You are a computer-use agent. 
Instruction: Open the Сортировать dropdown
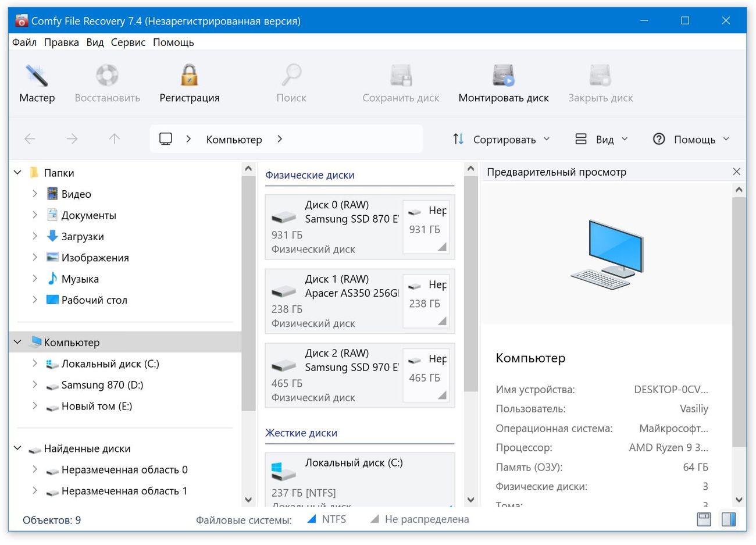(501, 139)
